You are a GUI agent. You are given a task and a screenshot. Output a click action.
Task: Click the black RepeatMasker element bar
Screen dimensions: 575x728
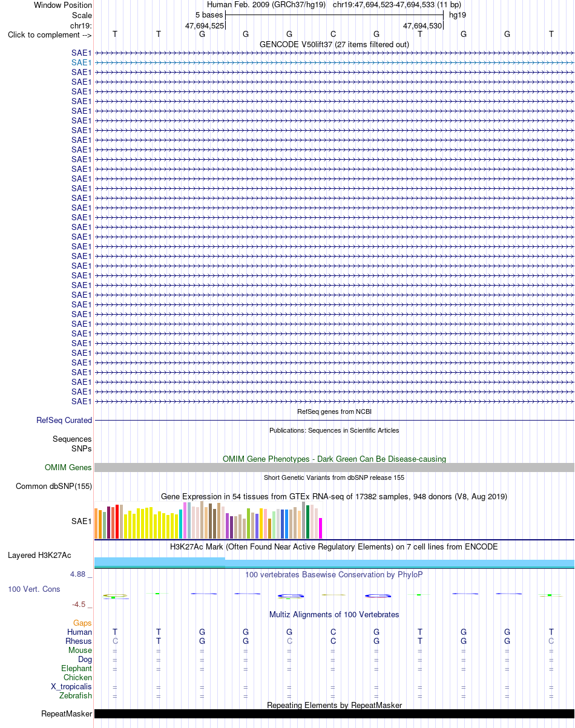point(334,714)
